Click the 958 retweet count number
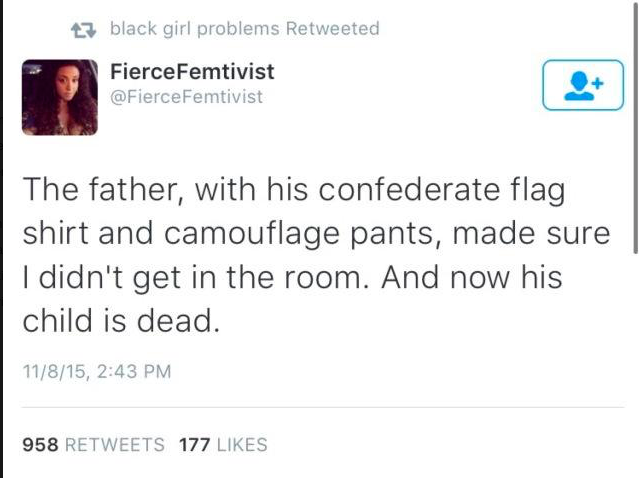This screenshot has height=478, width=639. pyautogui.click(x=41, y=445)
